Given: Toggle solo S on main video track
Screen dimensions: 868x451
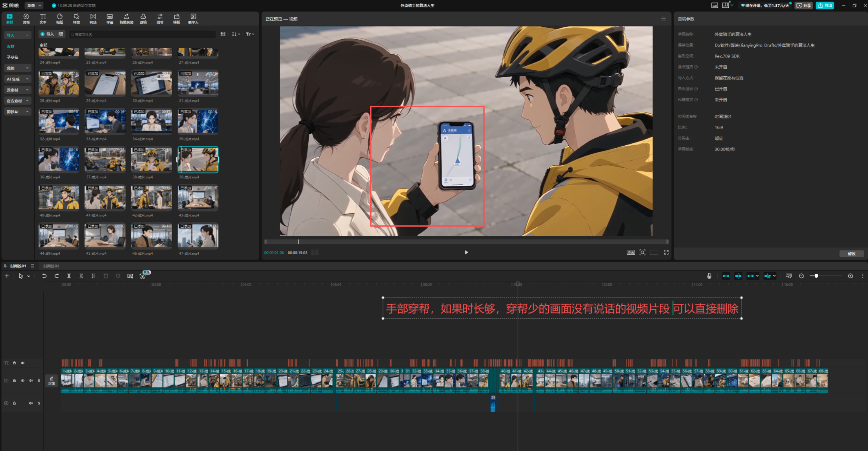Looking at the screenshot, I should (x=39, y=380).
